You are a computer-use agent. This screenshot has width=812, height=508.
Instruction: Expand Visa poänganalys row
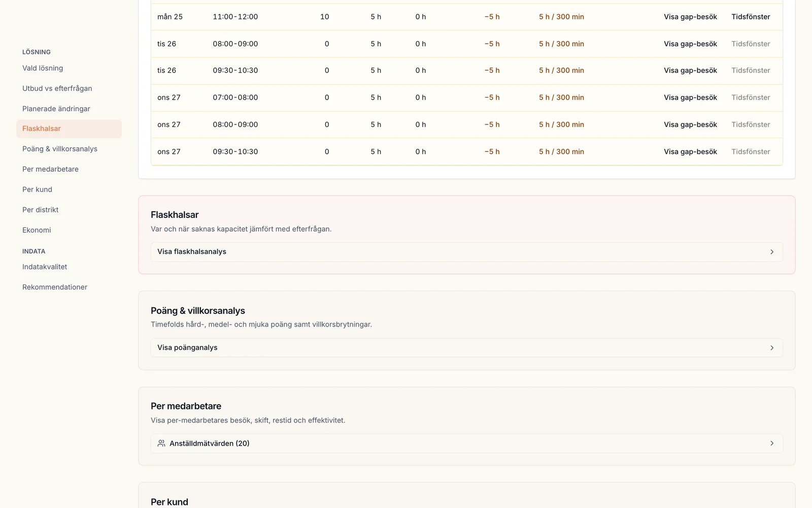[466, 347]
